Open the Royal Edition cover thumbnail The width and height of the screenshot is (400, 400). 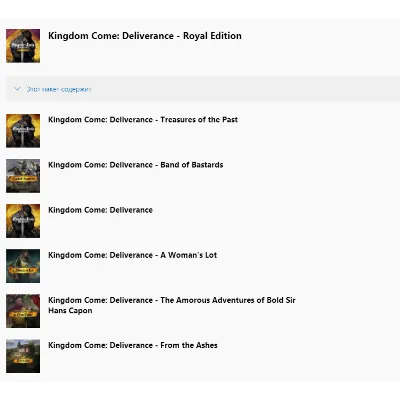(23, 46)
